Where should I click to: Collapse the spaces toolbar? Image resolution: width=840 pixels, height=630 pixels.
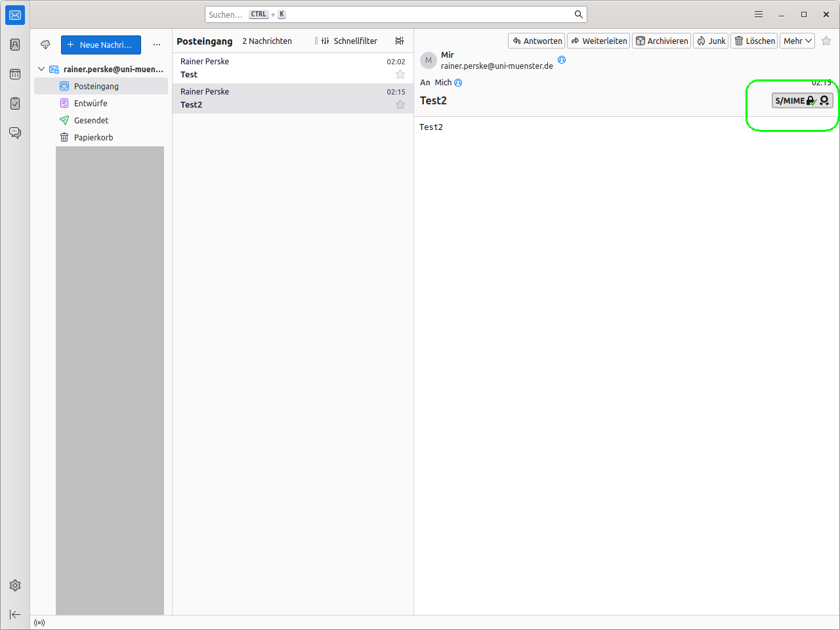[x=15, y=614]
